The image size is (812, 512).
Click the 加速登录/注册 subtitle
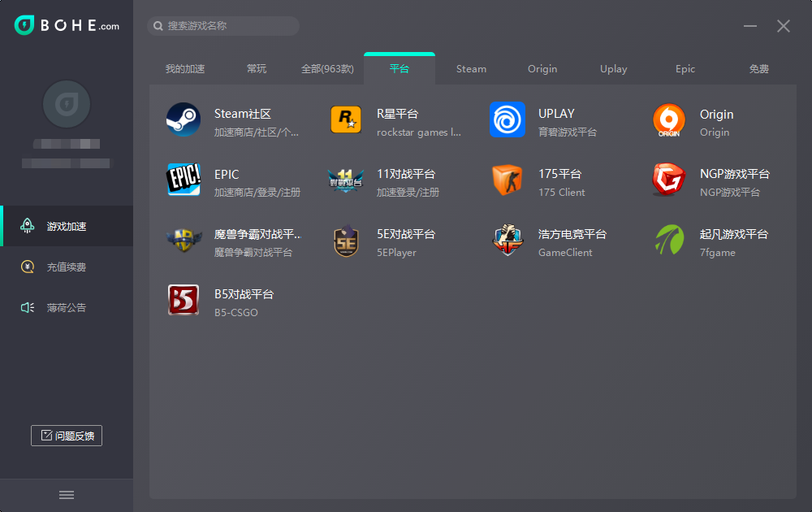tap(408, 193)
